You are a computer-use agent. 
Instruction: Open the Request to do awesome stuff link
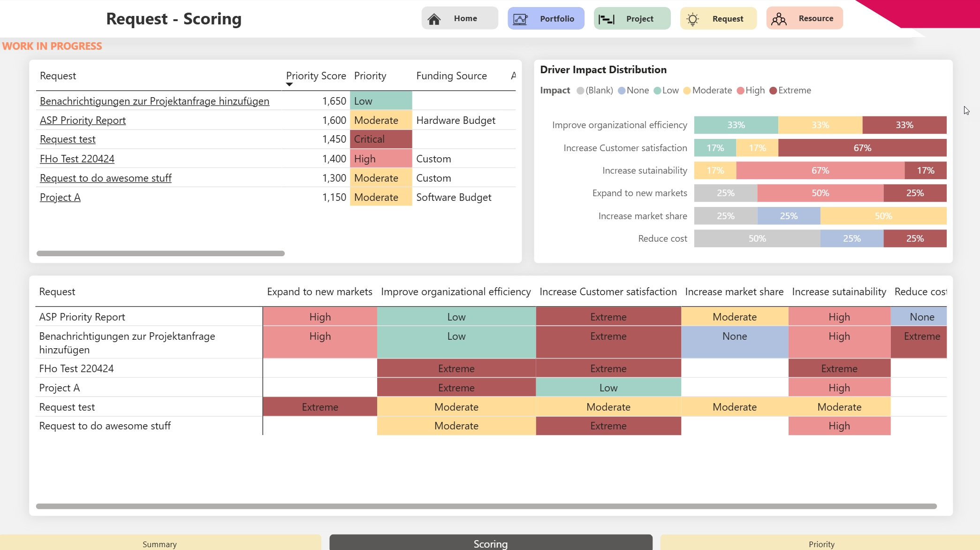click(106, 178)
